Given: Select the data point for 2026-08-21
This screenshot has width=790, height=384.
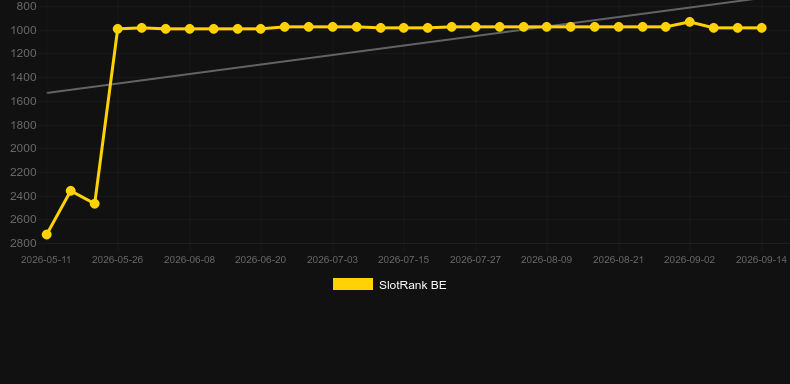Looking at the screenshot, I should (x=618, y=27).
